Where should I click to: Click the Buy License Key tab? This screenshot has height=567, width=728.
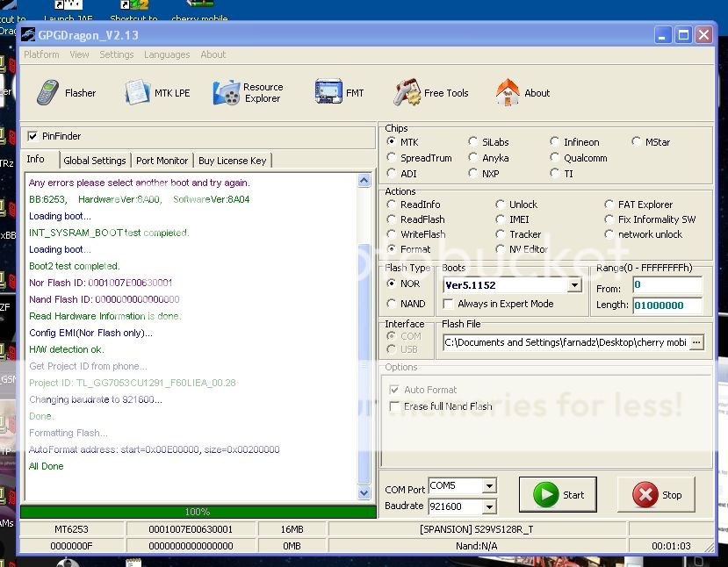pos(232,161)
